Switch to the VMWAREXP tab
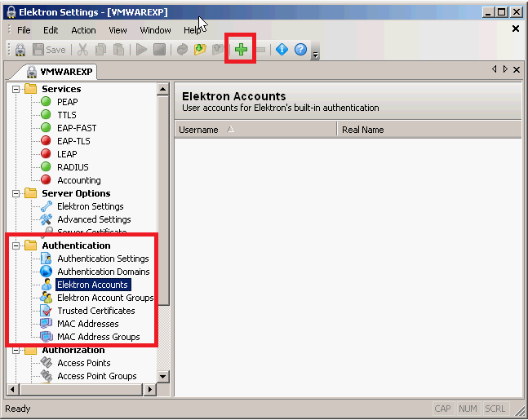 (x=60, y=70)
